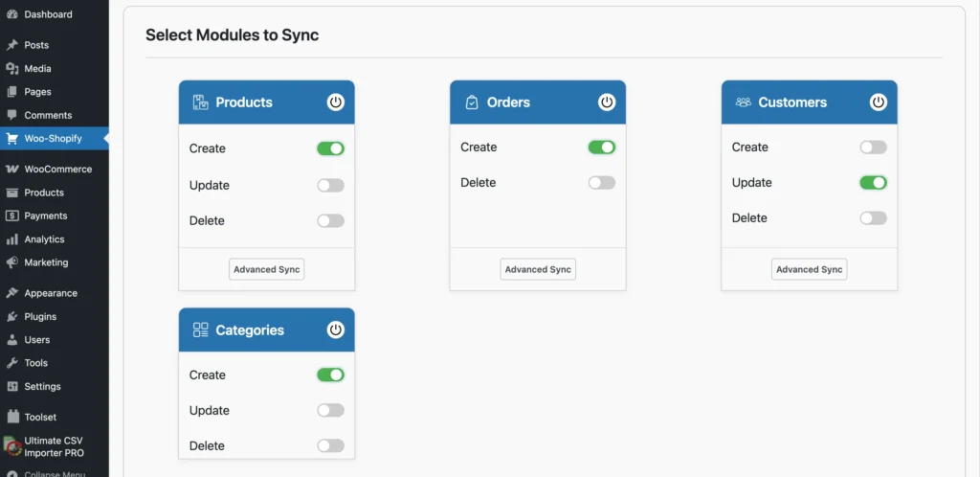Viewport: 980px width, 477px height.
Task: Click the Ultimate CSV Importer PRO icon
Action: pos(11,446)
